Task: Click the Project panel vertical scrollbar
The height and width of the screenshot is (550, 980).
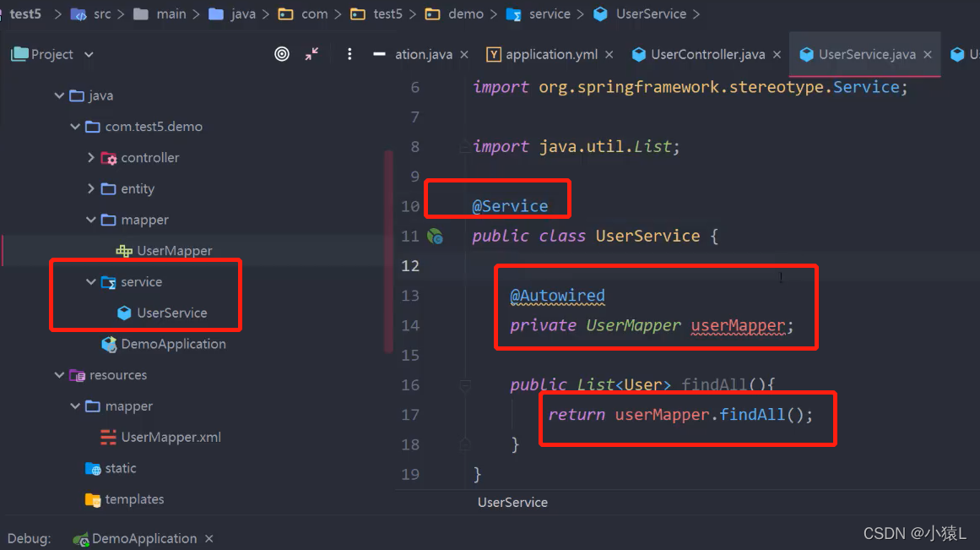Action: point(388,250)
